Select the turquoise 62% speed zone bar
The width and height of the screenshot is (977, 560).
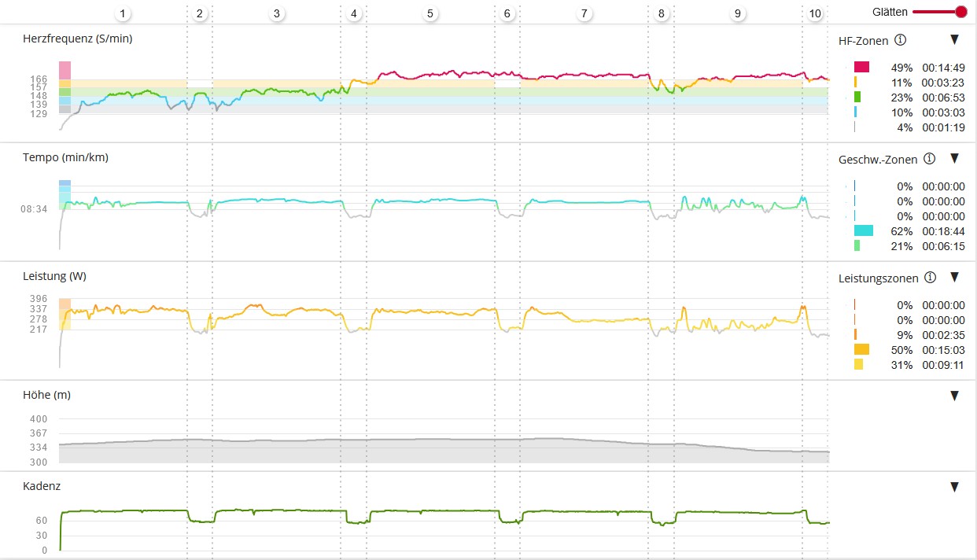coord(863,230)
